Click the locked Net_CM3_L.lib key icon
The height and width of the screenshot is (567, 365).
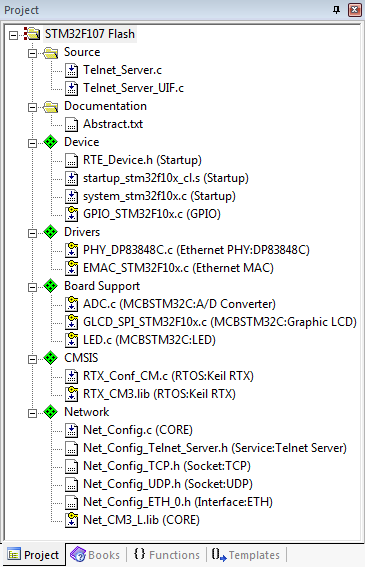click(x=72, y=520)
